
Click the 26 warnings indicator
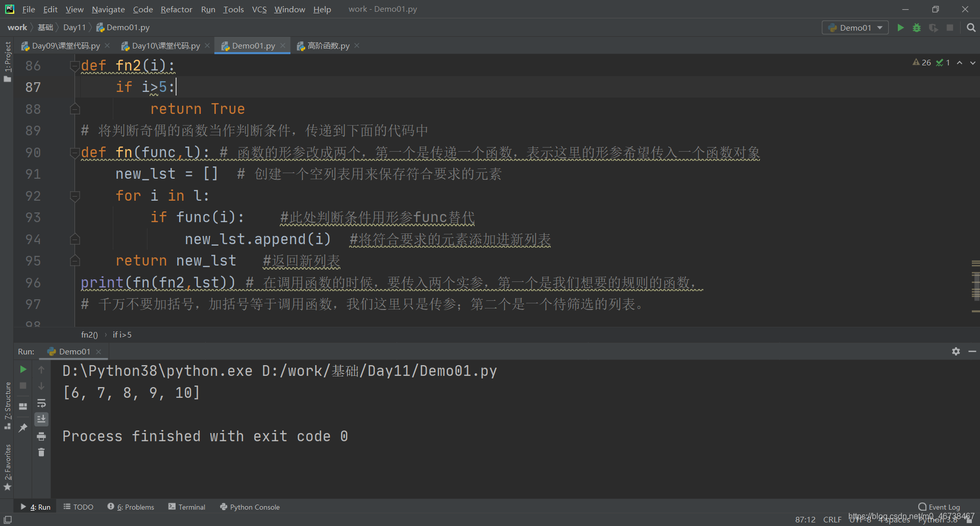coord(922,62)
